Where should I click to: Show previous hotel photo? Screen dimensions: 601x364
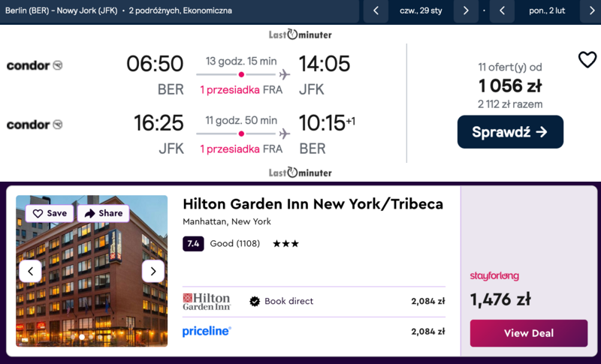tap(30, 271)
